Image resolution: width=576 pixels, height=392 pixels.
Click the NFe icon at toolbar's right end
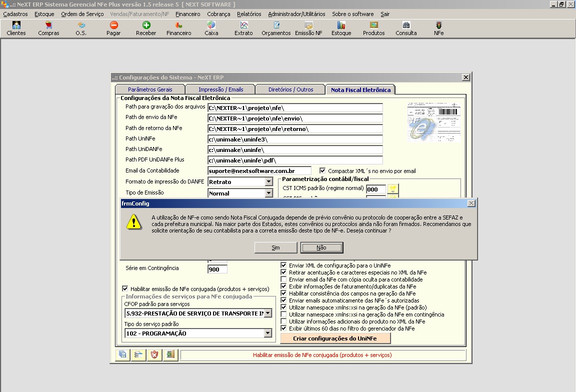438,27
